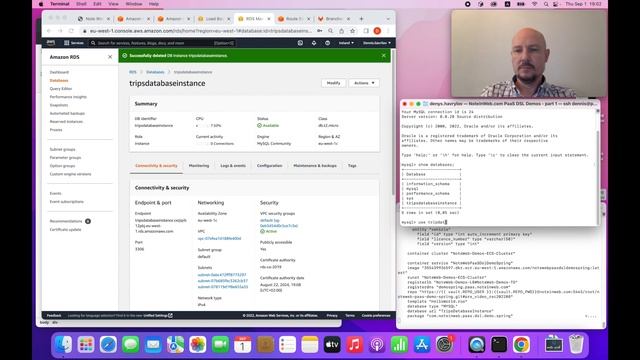Click the RDS breadcrumb link
The height and width of the screenshot is (360, 640).
tap(133, 72)
